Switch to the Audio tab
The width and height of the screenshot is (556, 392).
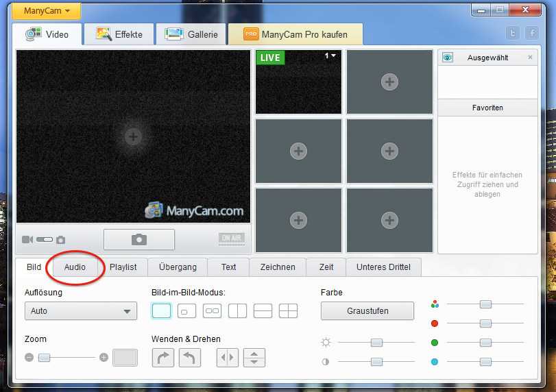[x=75, y=267]
